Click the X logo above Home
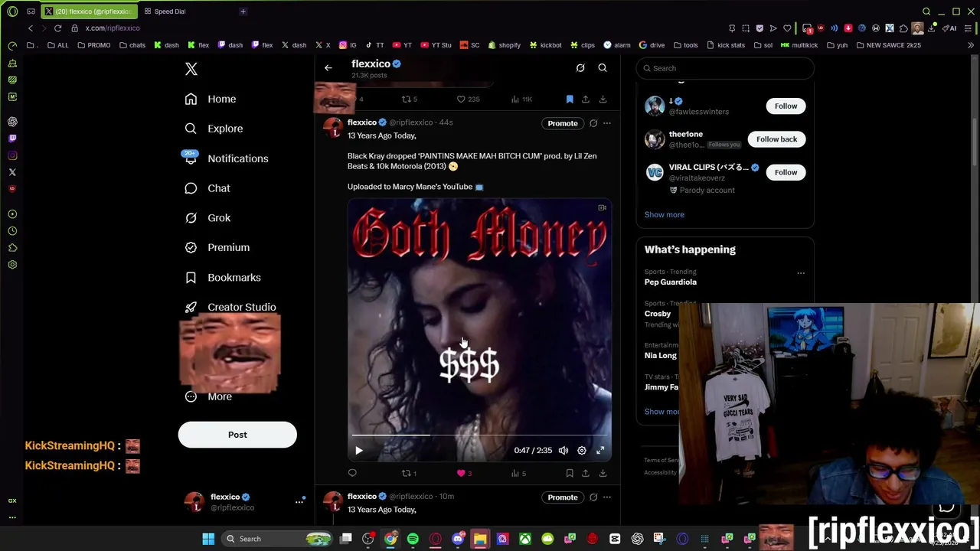The image size is (980, 551). 191,69
